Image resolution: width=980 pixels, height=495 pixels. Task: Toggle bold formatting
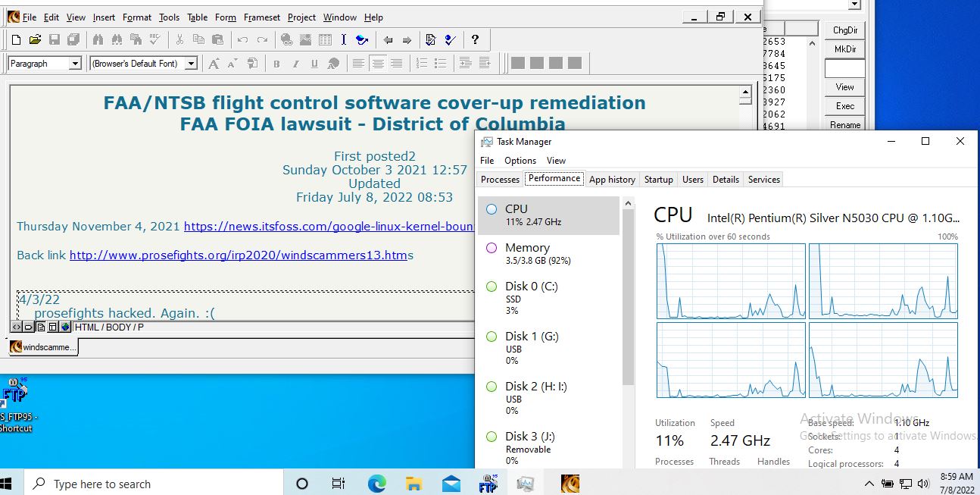276,64
